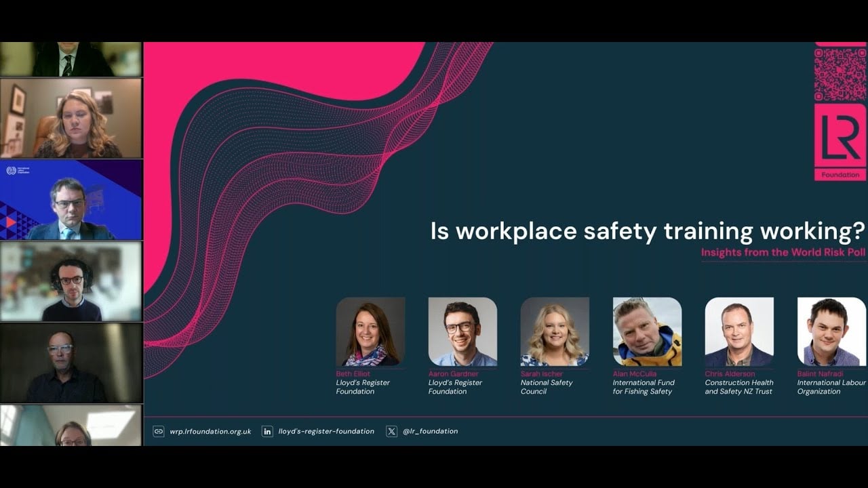Click the LinkedIn icon in the footer

(267, 431)
